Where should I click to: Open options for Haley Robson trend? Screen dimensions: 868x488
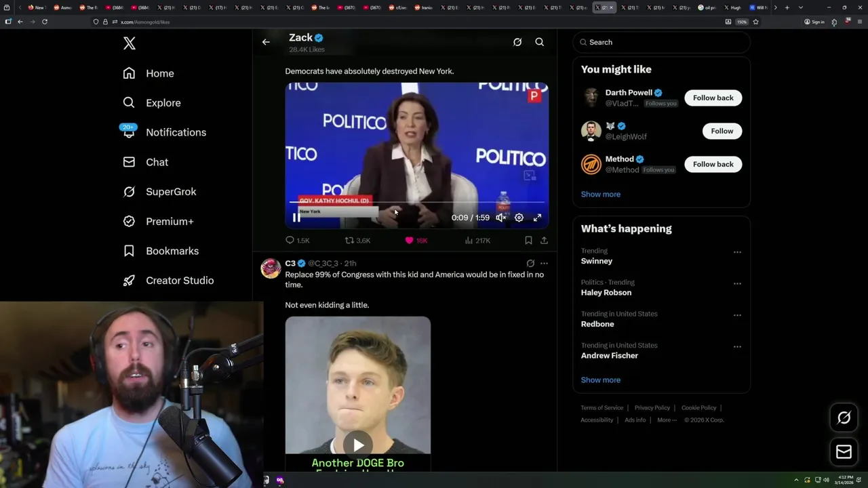coord(737,283)
